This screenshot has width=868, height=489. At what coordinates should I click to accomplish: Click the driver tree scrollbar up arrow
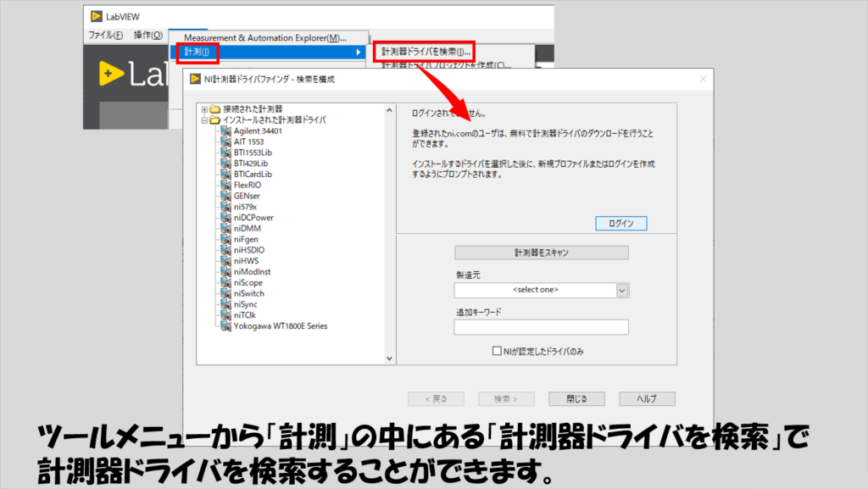click(389, 110)
